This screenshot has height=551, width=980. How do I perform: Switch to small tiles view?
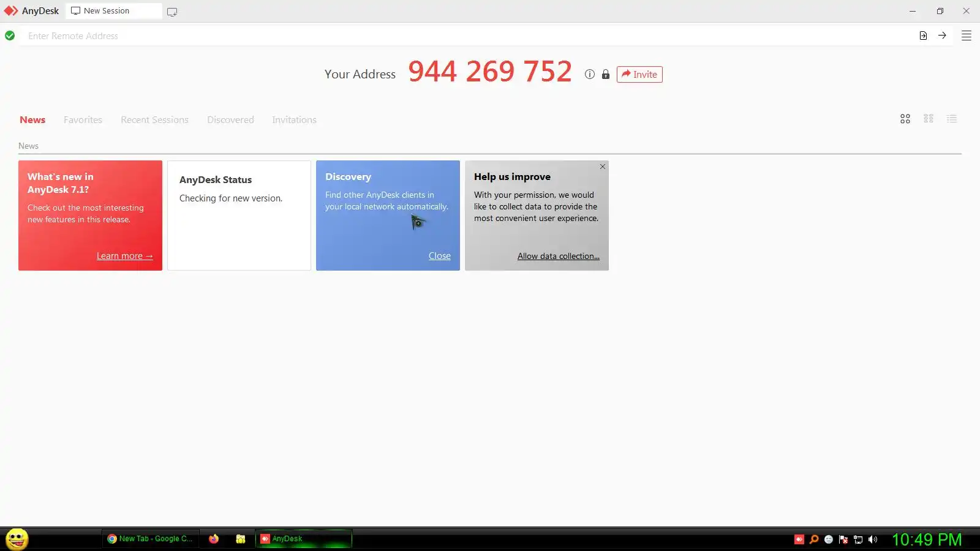point(929,119)
